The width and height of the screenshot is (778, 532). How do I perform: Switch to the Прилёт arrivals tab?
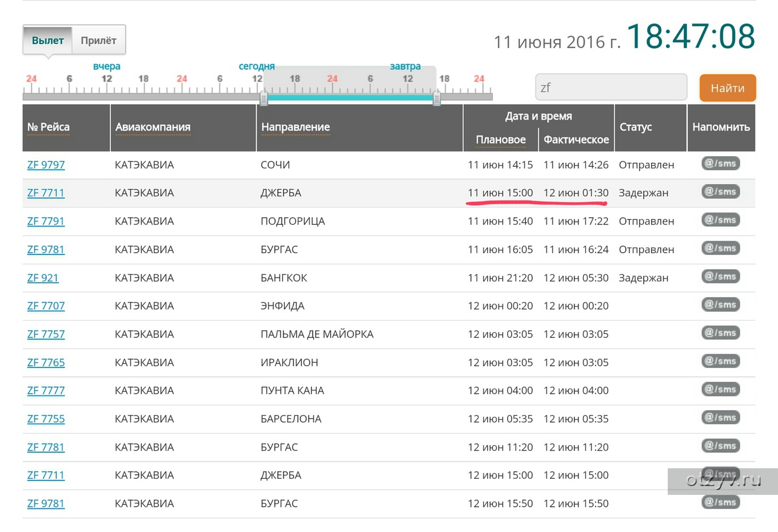coord(99,40)
